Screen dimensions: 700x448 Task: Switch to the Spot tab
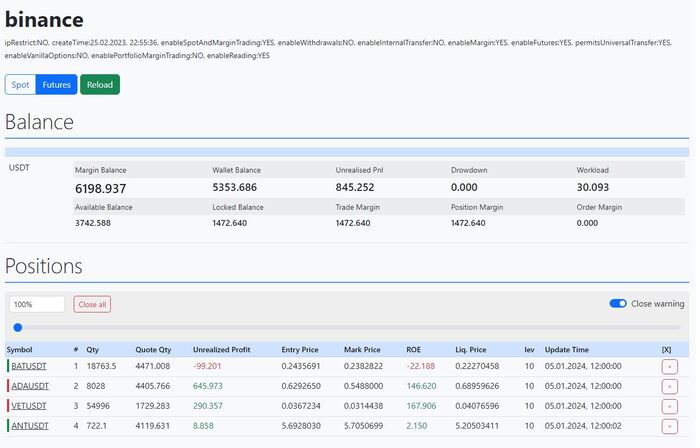click(20, 85)
